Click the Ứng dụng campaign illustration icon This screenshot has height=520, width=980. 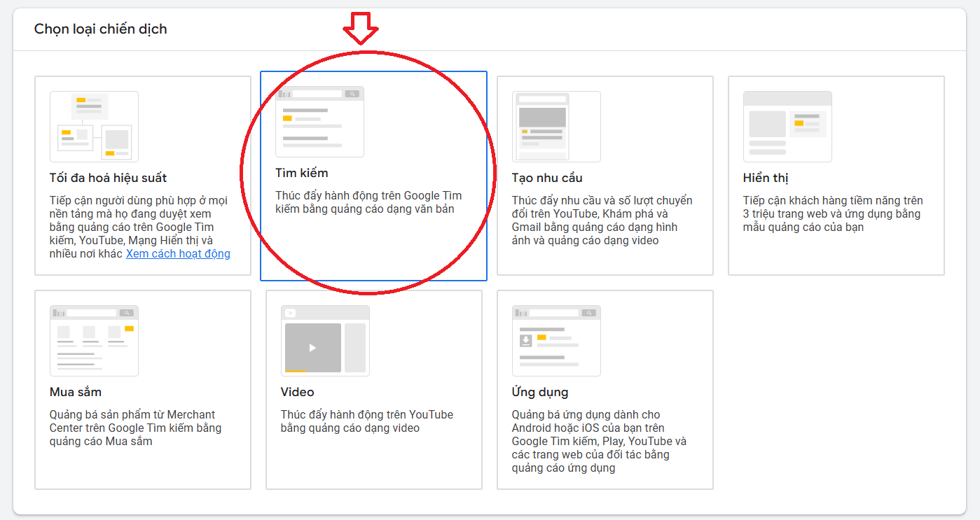[x=556, y=341]
